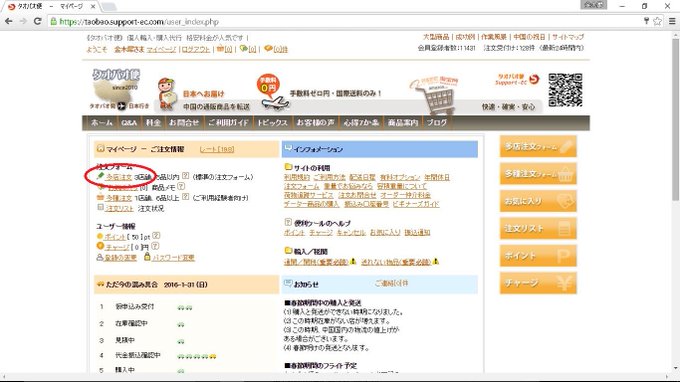The image size is (680, 382).
Task: Click the orange お気に入り sidebar button
Action: coord(538,201)
